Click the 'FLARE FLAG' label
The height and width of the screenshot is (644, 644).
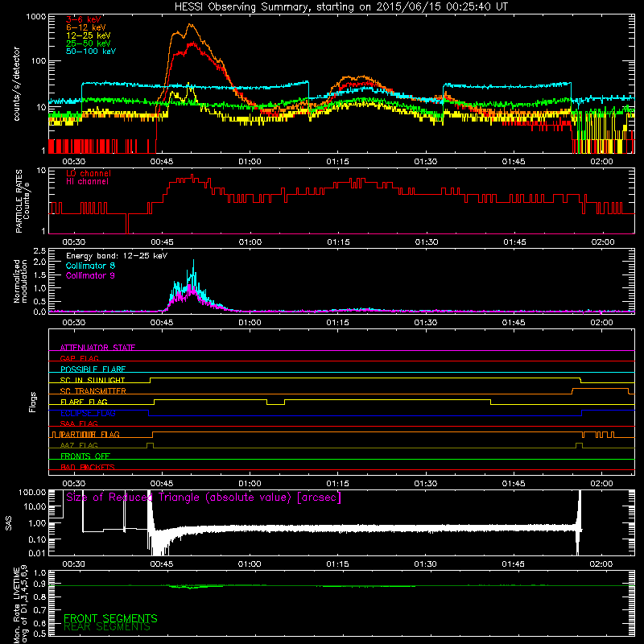pyautogui.click(x=84, y=402)
